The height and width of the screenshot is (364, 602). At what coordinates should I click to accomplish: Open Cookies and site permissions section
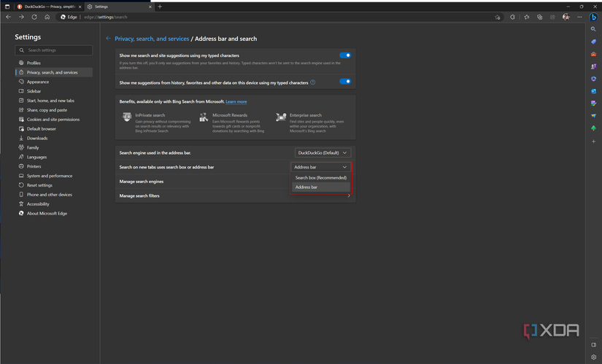pos(53,120)
